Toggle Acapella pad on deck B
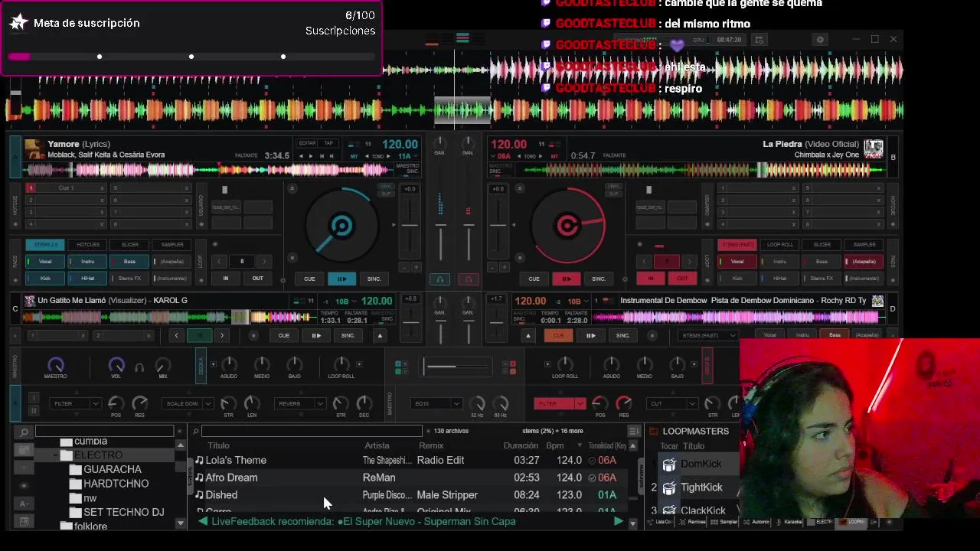 [x=864, y=262]
